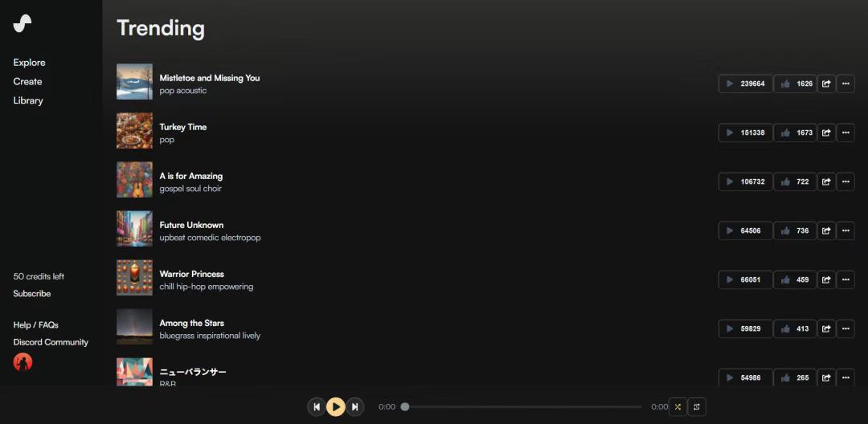Viewport: 868px width, 424px height.
Task: Share the ニューバランサー song
Action: (x=826, y=377)
